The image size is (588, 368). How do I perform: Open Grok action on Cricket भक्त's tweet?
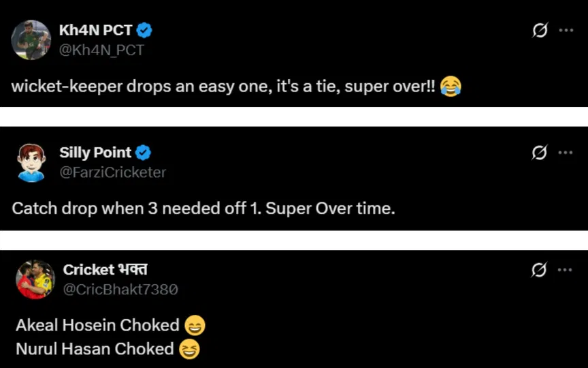[540, 270]
